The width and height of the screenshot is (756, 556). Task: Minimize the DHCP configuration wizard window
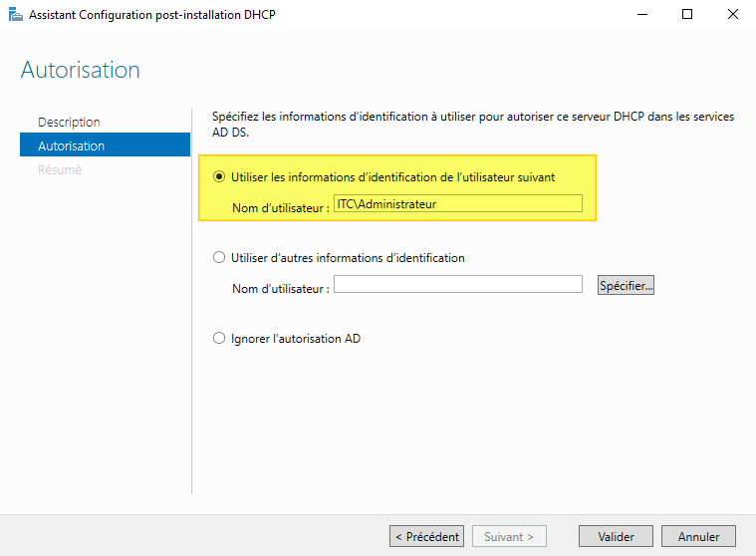point(639,15)
